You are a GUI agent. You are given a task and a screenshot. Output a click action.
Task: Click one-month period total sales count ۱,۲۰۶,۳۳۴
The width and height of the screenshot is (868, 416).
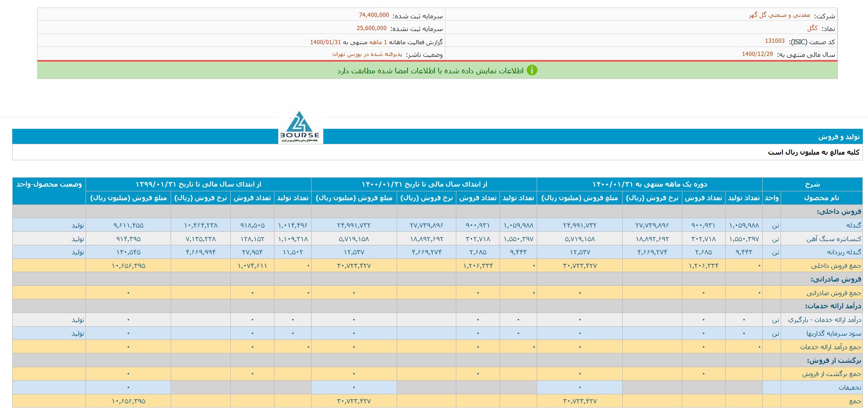tap(703, 266)
